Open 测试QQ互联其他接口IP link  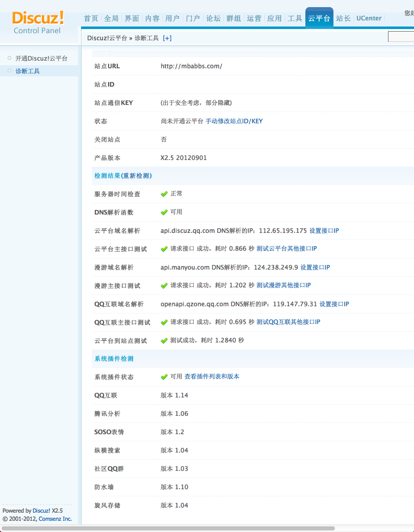point(289,322)
